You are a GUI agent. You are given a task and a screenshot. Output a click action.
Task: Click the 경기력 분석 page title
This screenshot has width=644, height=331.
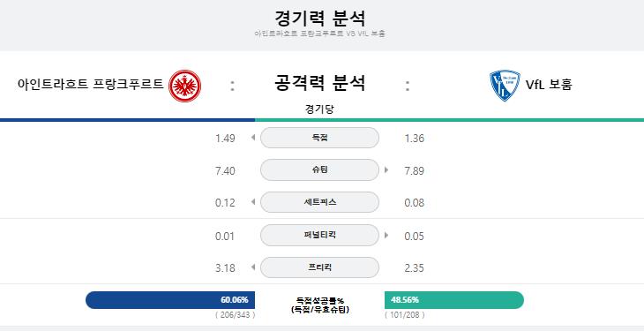[319, 19]
